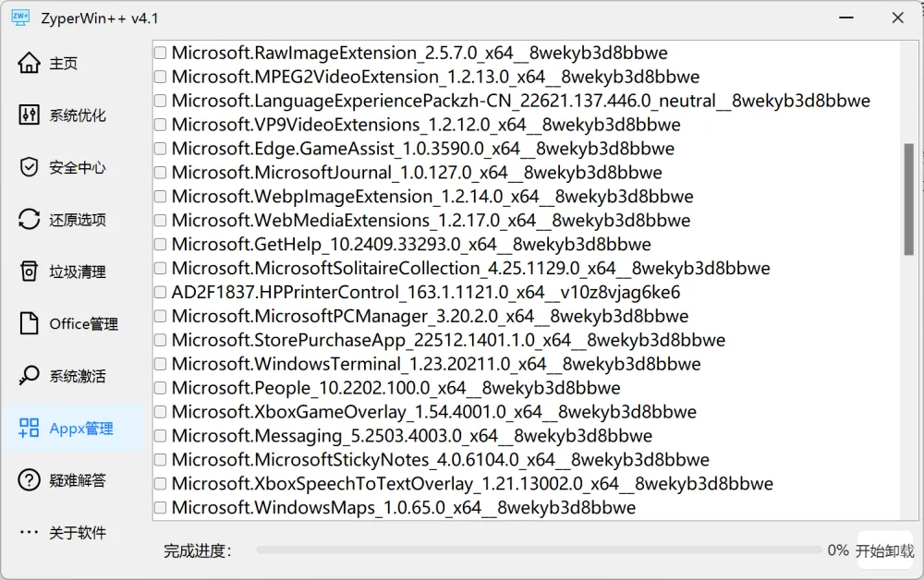Open 疑难解答 label in the sidebar
Screen dimensions: 924x580
click(x=78, y=480)
